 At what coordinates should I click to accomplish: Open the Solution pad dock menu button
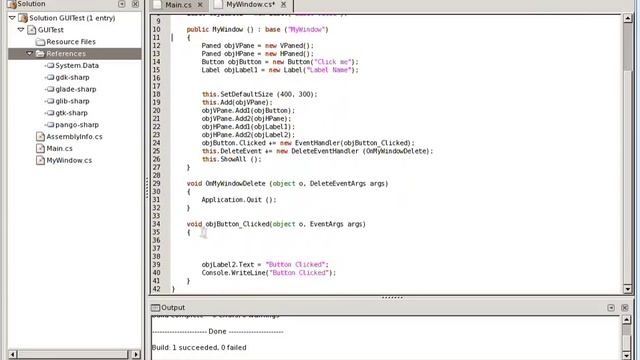click(122, 4)
